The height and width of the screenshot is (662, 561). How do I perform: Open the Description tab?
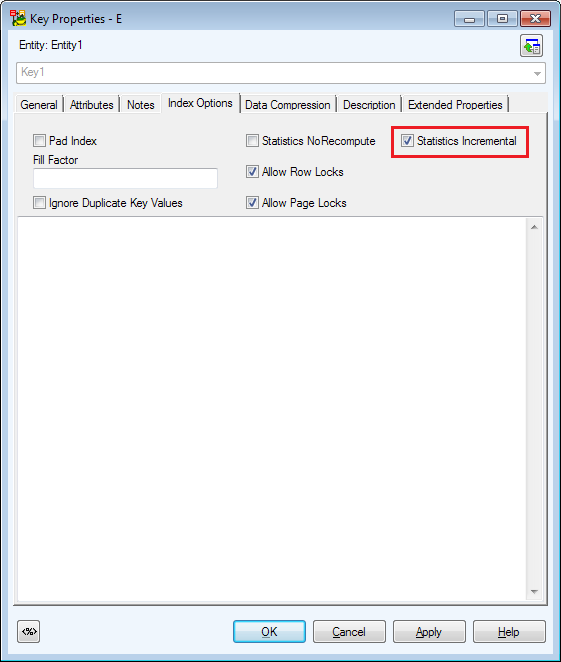[x=369, y=105]
